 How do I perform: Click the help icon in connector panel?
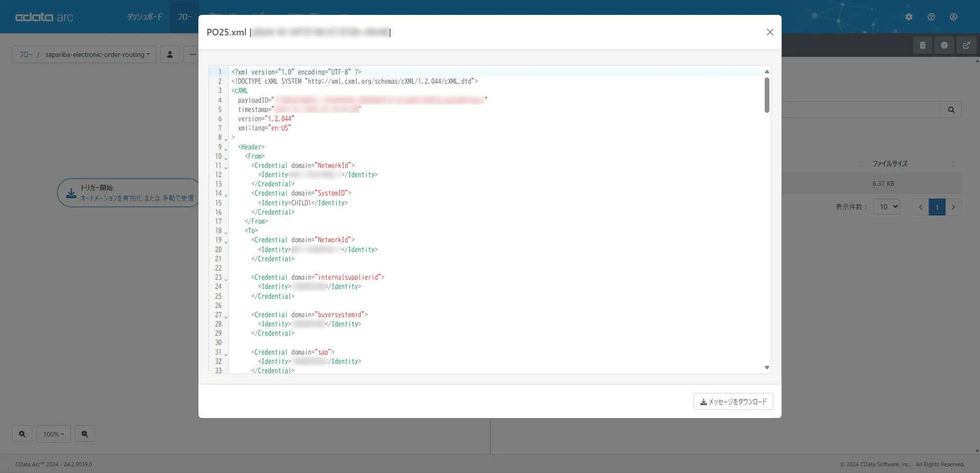coord(944,45)
